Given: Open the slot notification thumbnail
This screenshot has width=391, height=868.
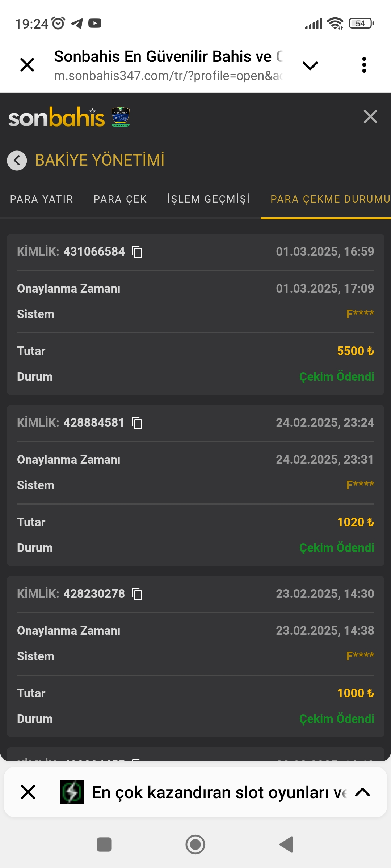Looking at the screenshot, I should 72,792.
